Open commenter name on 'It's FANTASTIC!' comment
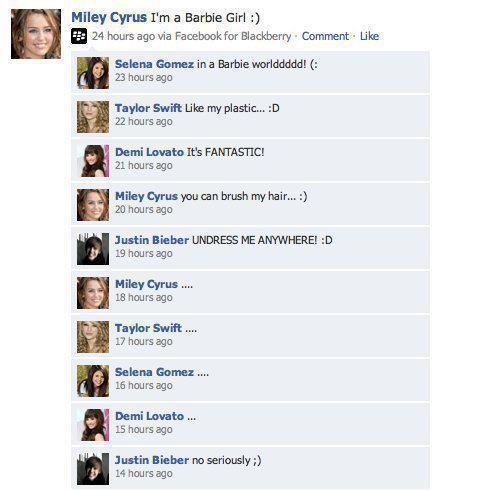This screenshot has height=490, width=500. [x=149, y=152]
